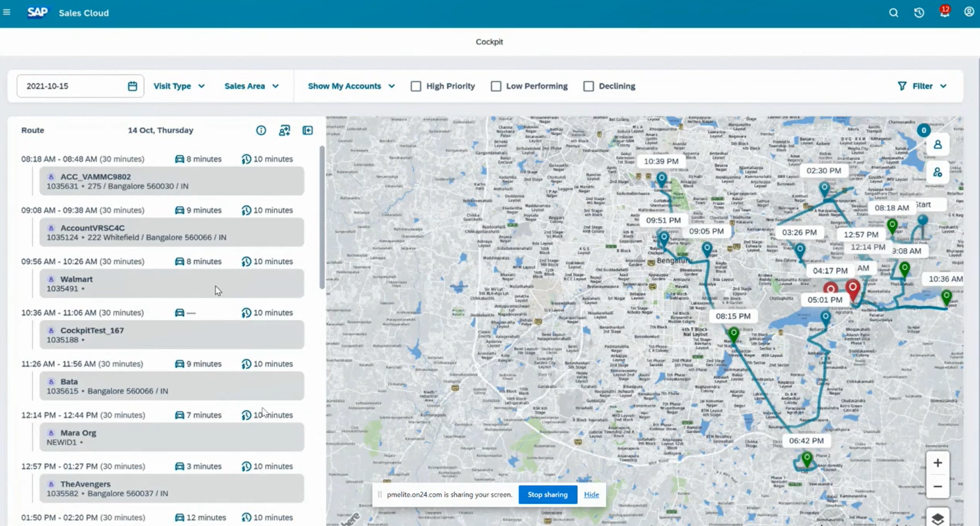Click the green pin at 08:18 AM
980x526 pixels.
click(892, 226)
